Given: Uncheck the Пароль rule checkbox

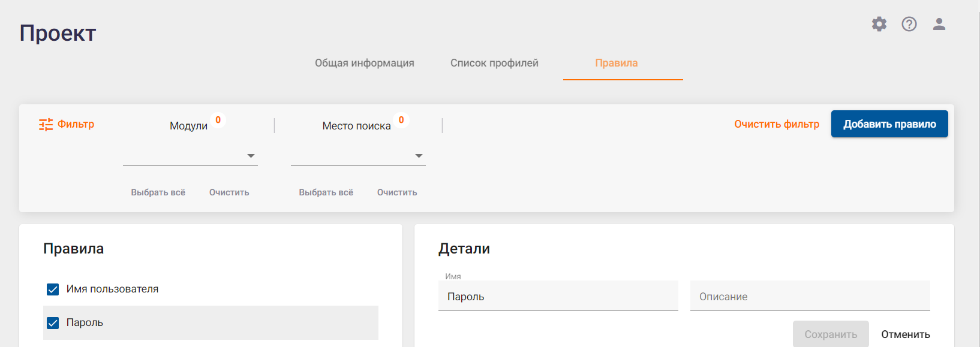Looking at the screenshot, I should click(53, 323).
